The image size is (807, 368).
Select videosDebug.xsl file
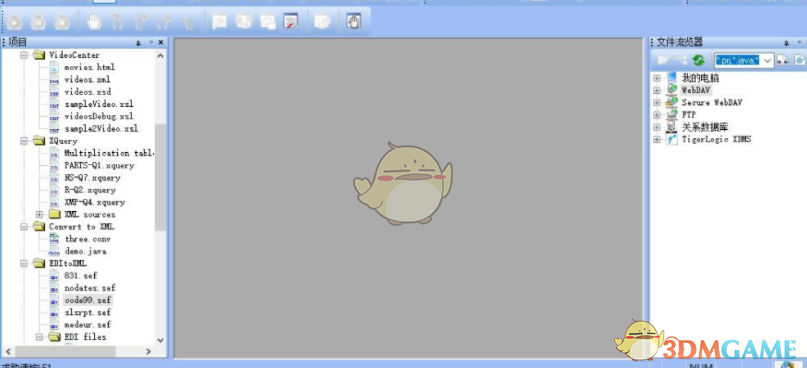(99, 116)
